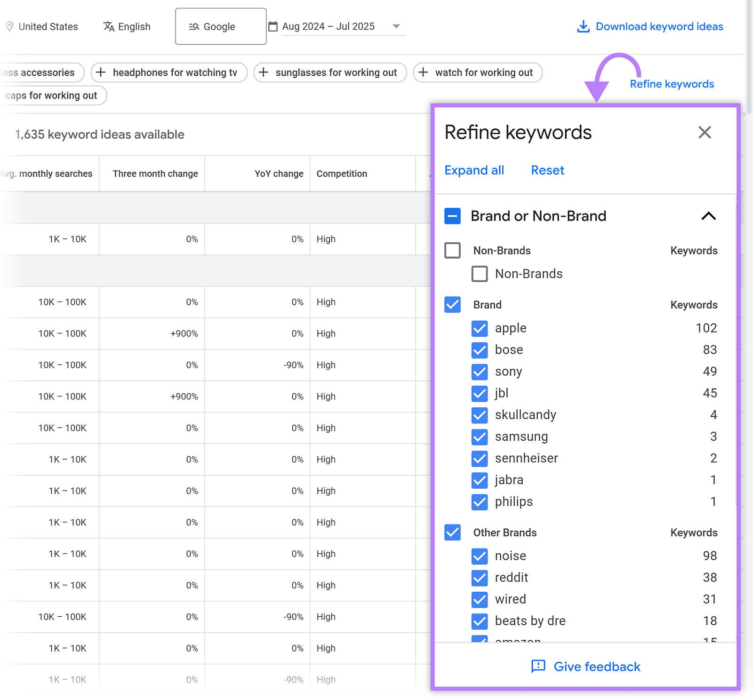Screen dimensions: 753x700
Task: Click the feedback speech bubble icon
Action: pyautogui.click(x=539, y=667)
